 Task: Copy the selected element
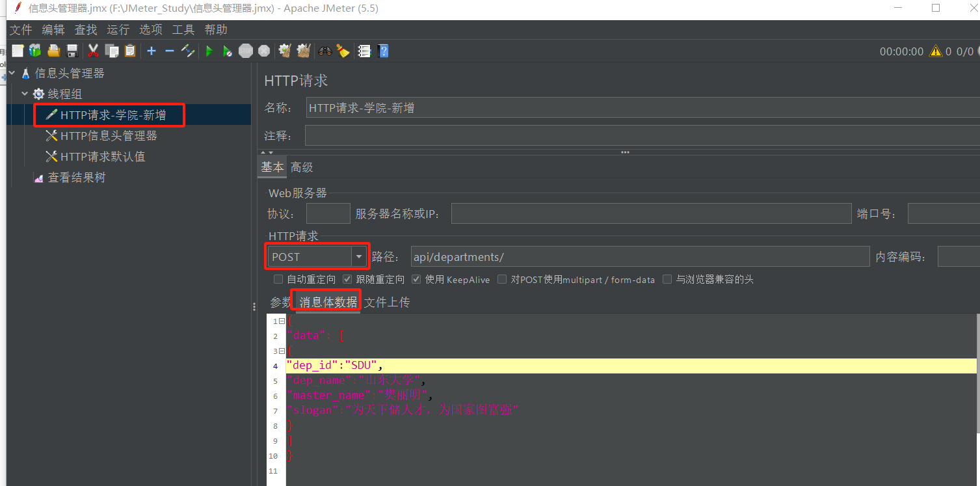tap(112, 51)
